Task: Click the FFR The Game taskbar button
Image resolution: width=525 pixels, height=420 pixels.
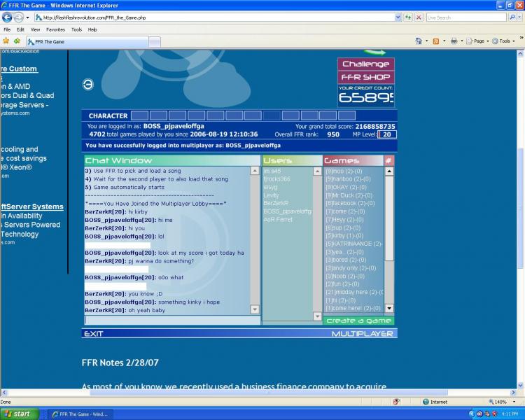Action: tap(79, 414)
